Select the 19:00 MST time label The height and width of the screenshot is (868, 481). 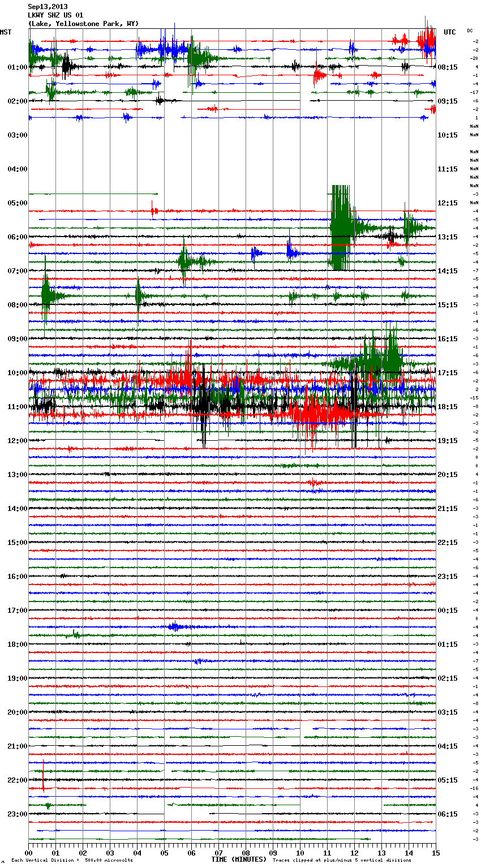(x=18, y=678)
